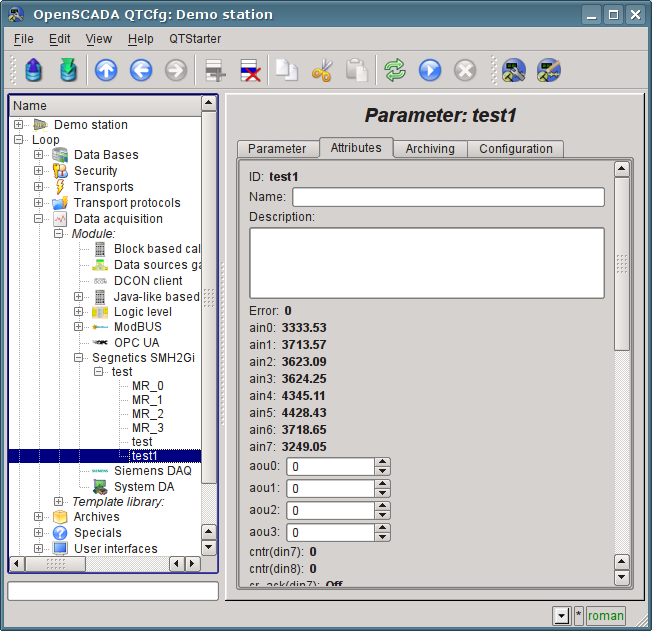Click the Cut scissors icon
This screenshot has width=652, height=631.
[x=321, y=70]
